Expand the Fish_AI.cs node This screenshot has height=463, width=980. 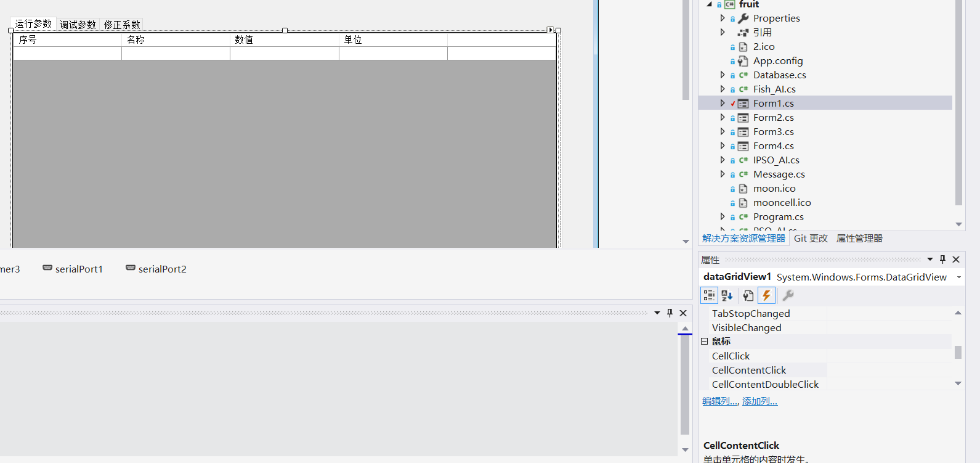[x=723, y=89]
